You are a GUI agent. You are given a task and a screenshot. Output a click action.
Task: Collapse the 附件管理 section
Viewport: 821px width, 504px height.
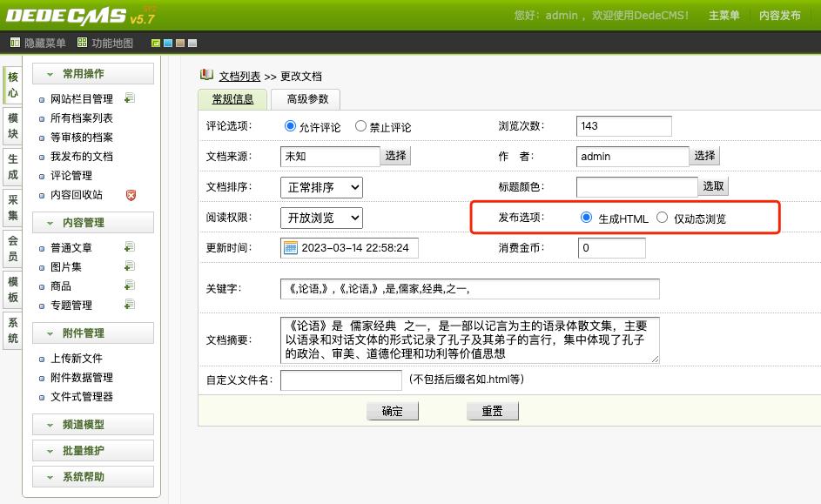[93, 333]
